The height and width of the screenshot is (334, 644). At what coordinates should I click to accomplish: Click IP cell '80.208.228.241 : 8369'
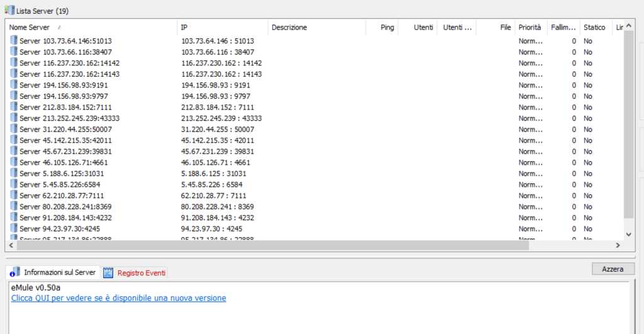pyautogui.click(x=217, y=207)
